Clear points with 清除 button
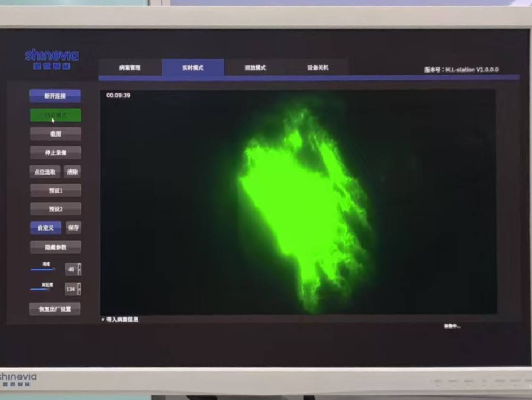Viewport: 532px width, 400px height. click(72, 172)
